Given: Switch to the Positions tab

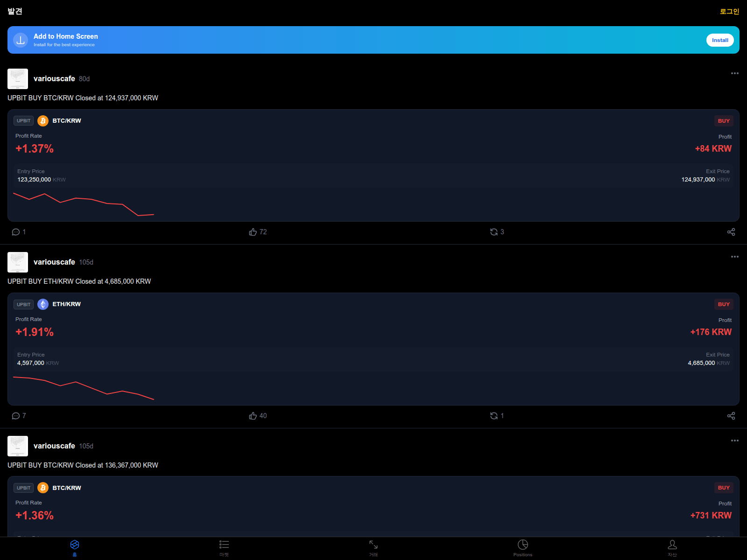Looking at the screenshot, I should (522, 548).
